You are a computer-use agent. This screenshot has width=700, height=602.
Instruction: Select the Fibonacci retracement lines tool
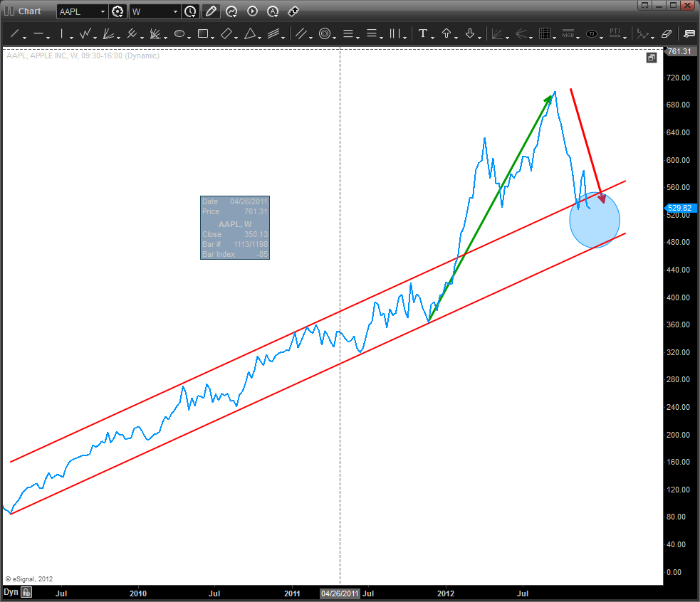click(348, 33)
